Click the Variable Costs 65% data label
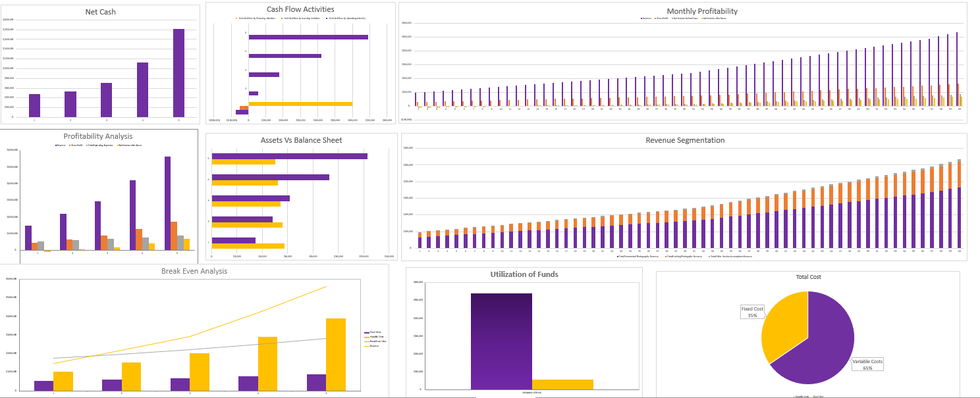Viewport: 980px width, 398px height. (x=867, y=364)
